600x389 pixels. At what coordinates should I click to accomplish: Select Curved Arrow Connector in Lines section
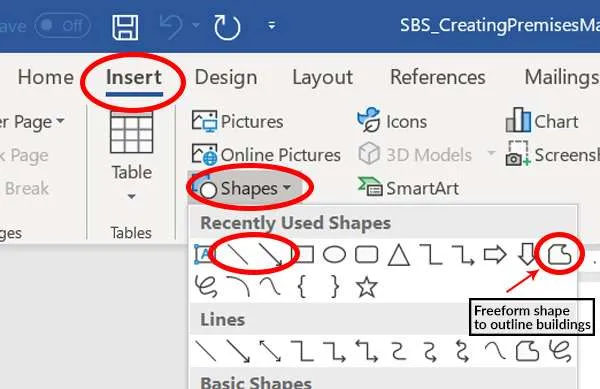[431, 351]
